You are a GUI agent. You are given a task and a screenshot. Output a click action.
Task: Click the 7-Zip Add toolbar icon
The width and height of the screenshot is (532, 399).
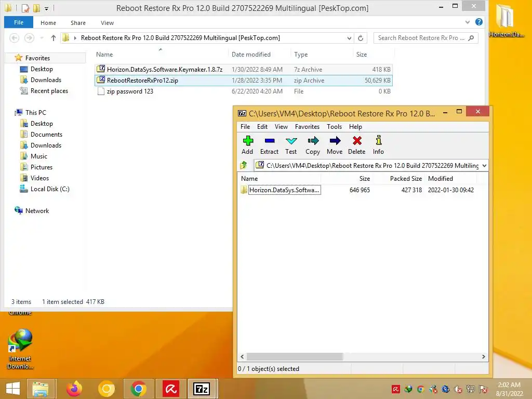tap(248, 140)
